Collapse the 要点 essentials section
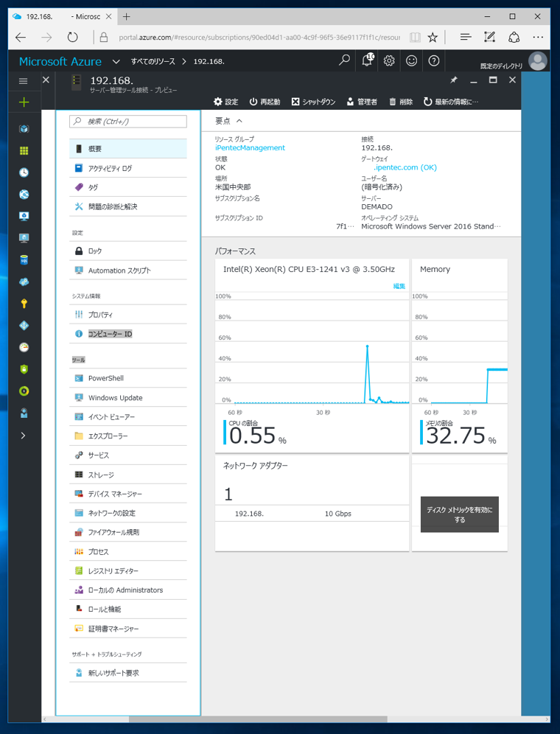 click(x=229, y=121)
